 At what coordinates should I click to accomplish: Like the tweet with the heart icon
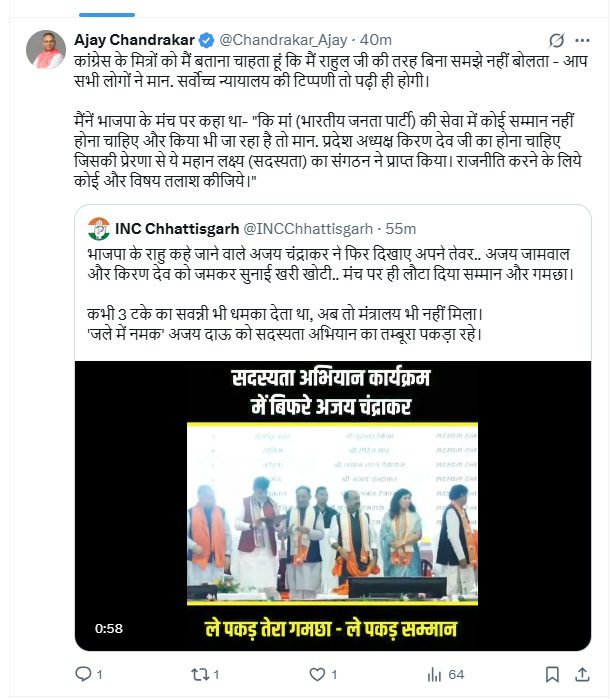pyautogui.click(x=317, y=674)
